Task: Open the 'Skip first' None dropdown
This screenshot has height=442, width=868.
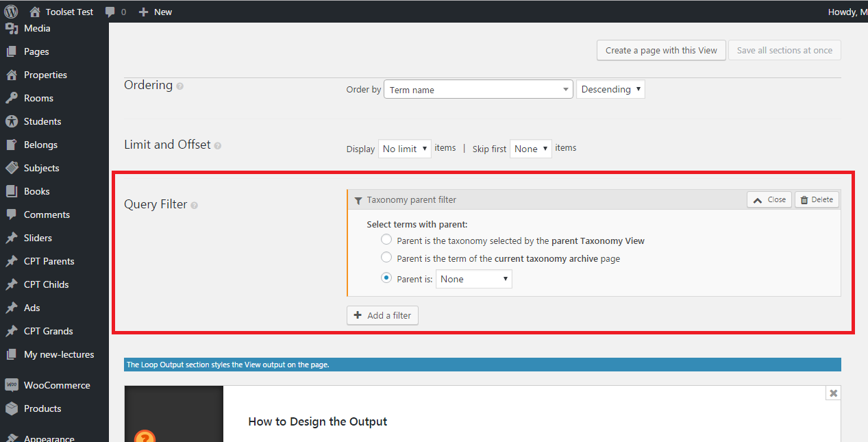Action: point(530,148)
